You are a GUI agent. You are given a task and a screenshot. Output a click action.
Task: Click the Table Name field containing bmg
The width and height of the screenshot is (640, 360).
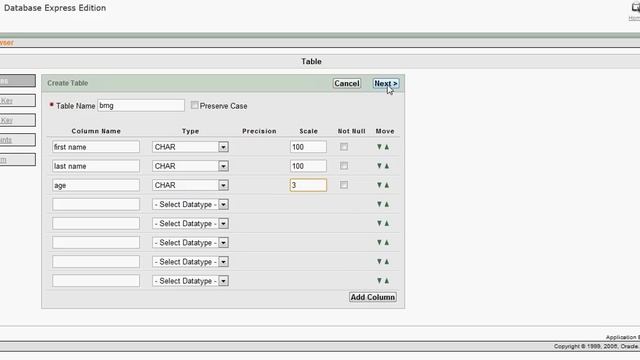(141, 105)
